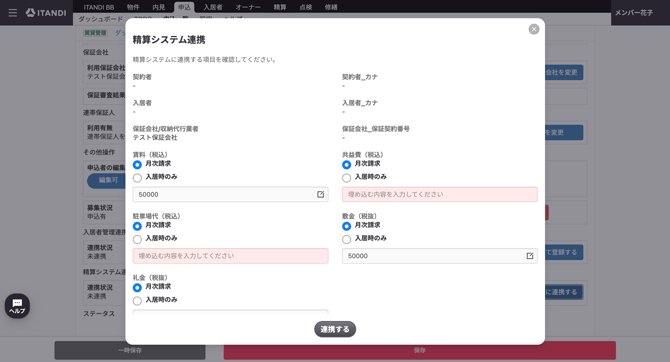Click the 会社を変更 button
Screen dimensions: 670x362
[x=564, y=72]
